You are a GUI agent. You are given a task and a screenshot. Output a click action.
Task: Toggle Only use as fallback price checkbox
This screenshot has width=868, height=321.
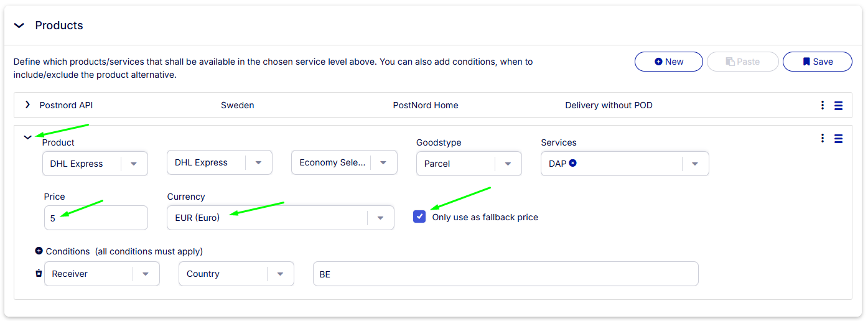(419, 216)
